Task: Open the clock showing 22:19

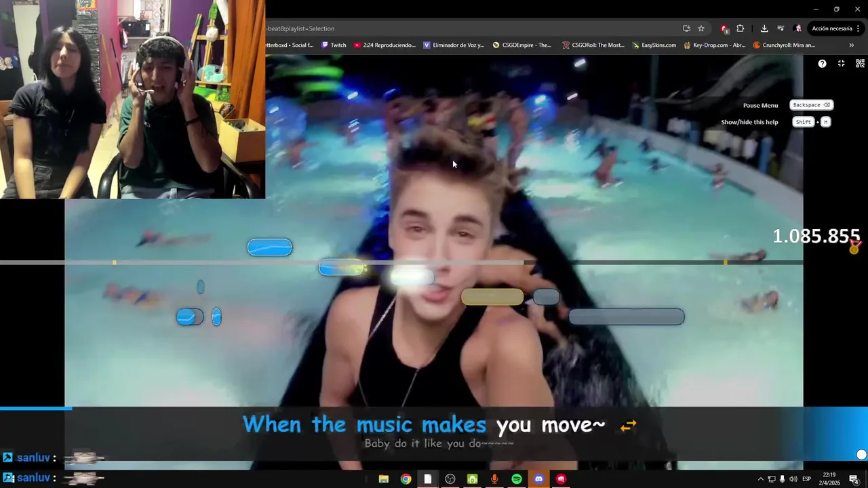Action: [x=829, y=479]
